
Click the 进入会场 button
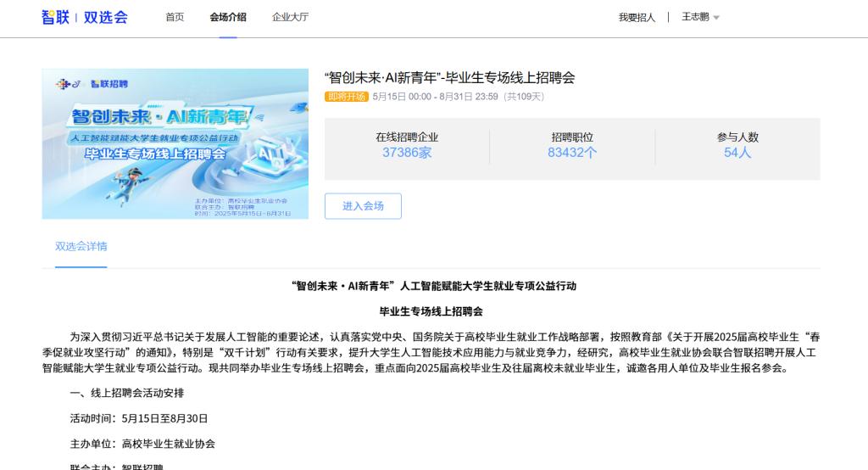(363, 206)
